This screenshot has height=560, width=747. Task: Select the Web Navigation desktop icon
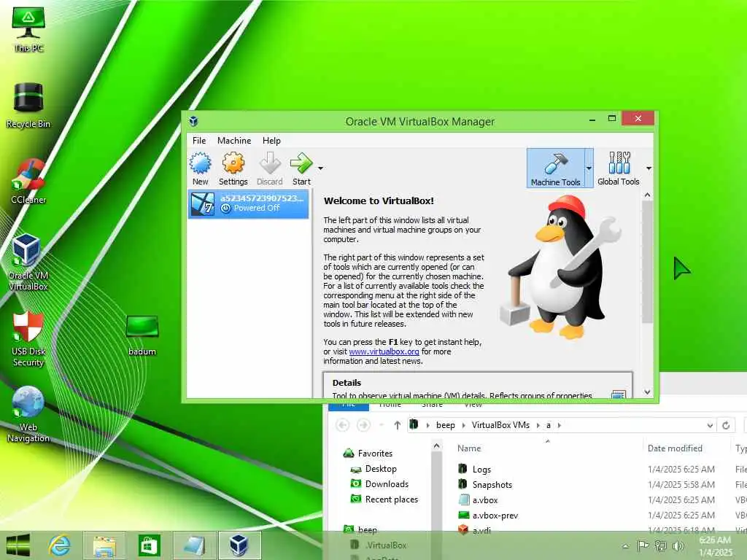[x=28, y=414]
